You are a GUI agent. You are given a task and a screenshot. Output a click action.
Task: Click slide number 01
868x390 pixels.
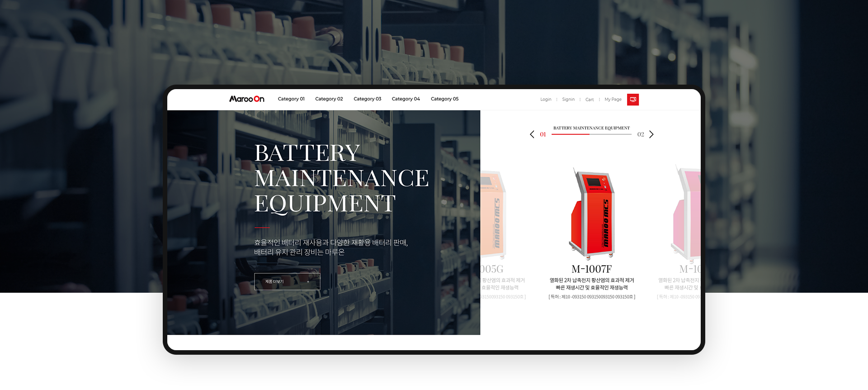[543, 134]
